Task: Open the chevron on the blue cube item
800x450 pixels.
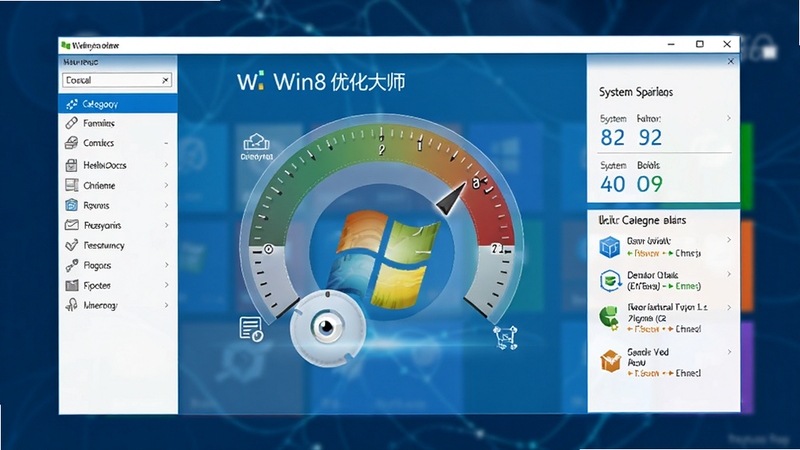Action: [x=729, y=240]
